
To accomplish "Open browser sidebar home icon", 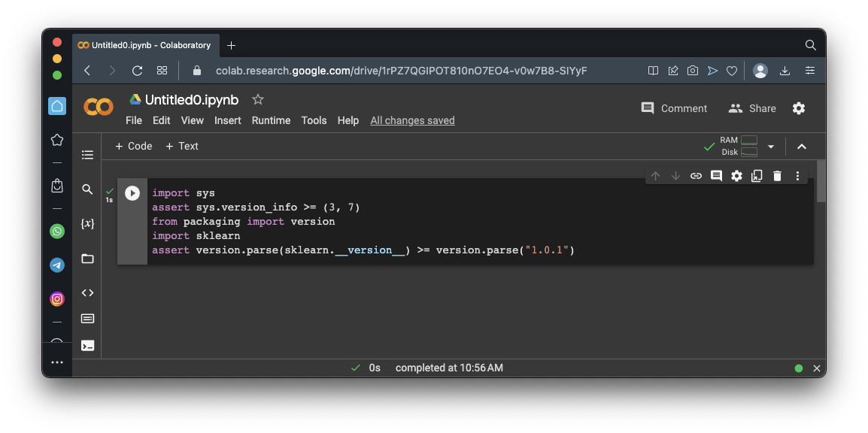I will [57, 106].
